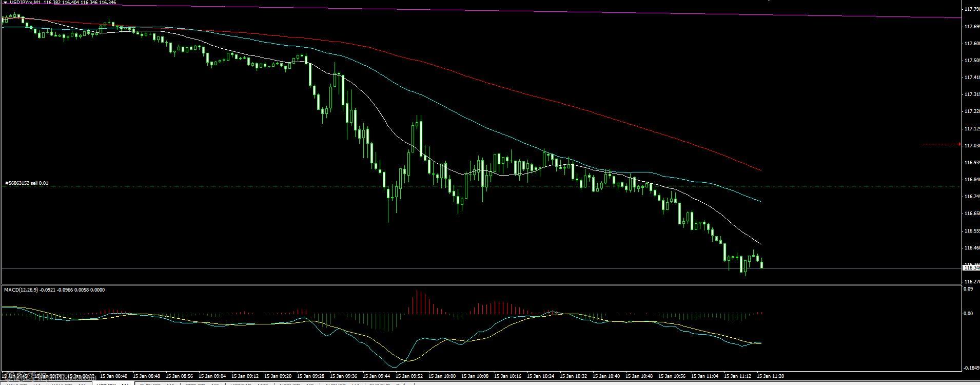Viewport: 980px width, 385px height.
Task: Click the MACD(12,26,9) indicator label
Action: coord(21,290)
